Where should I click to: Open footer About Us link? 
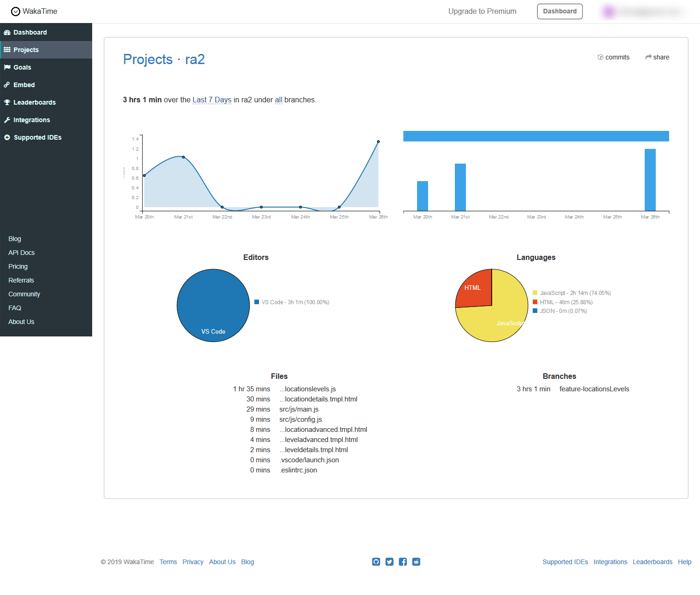point(222,562)
